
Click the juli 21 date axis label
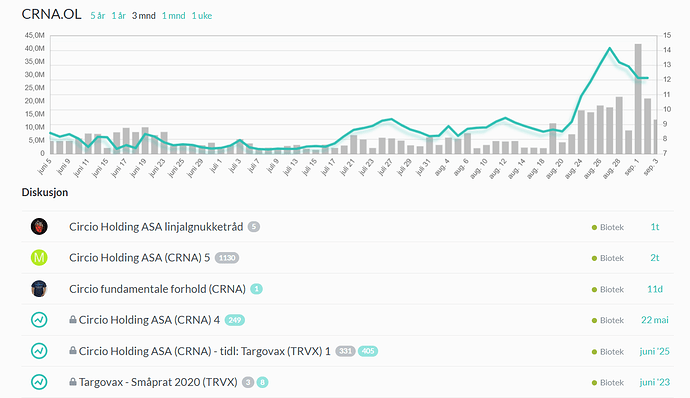point(347,167)
